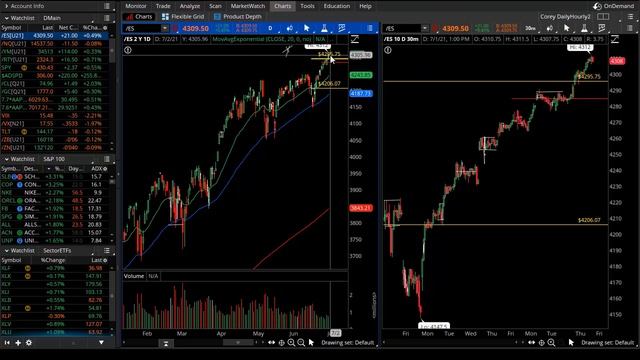Image resolution: width=640 pixels, height=360 pixels.
Task: Switch to the Analyze tab
Action: [190, 6]
